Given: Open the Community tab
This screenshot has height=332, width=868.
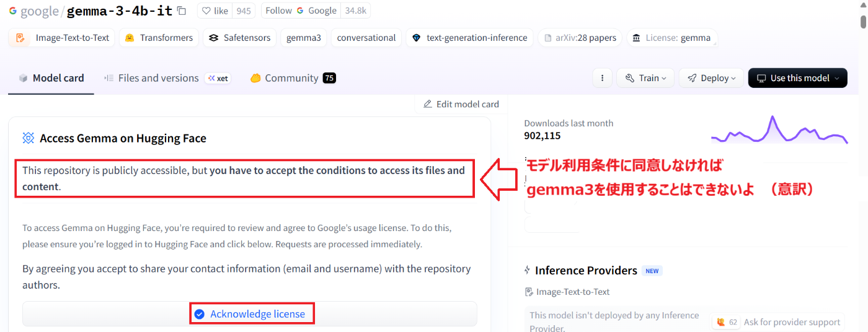Looking at the screenshot, I should [x=291, y=78].
